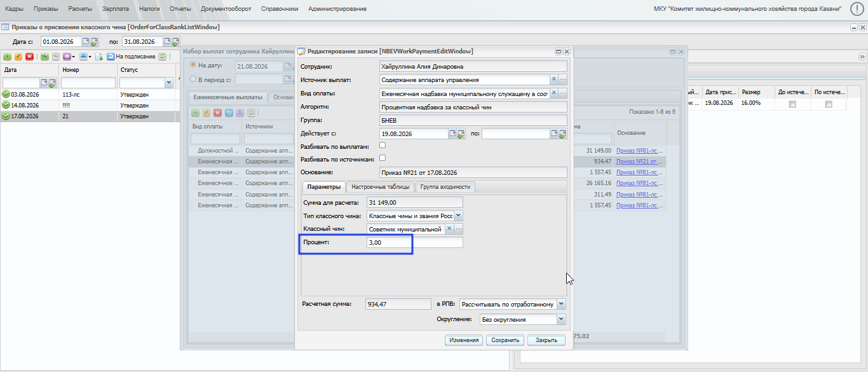Open the Зарплата menu
Image resolution: width=868 pixels, height=372 pixels.
point(116,9)
